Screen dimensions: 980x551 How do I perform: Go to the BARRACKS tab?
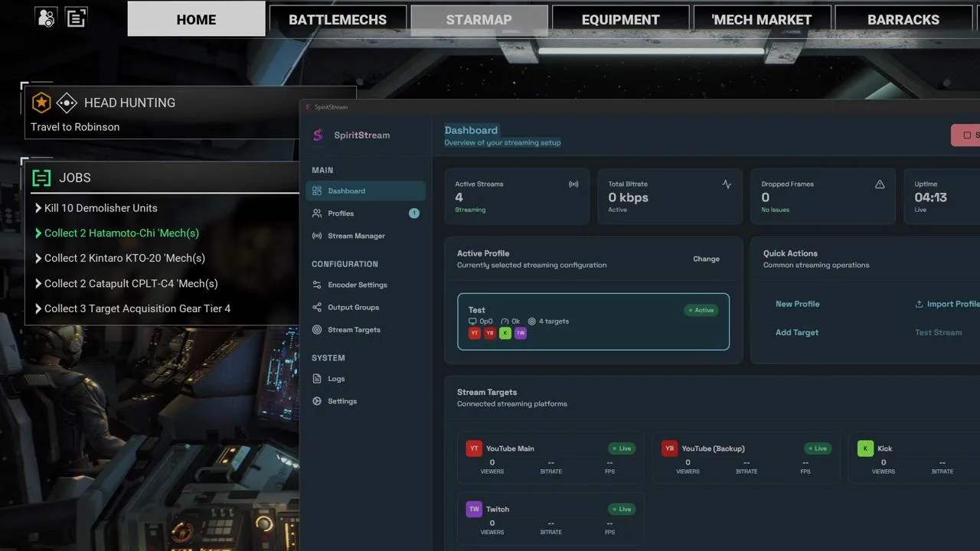click(x=903, y=20)
